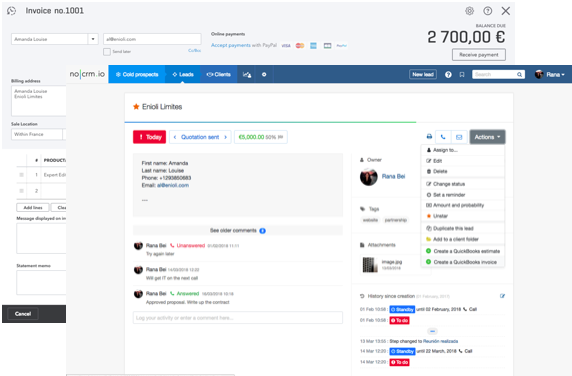Open the image.jpg attachment thumbnail
This screenshot has width=572, height=376.
(370, 265)
